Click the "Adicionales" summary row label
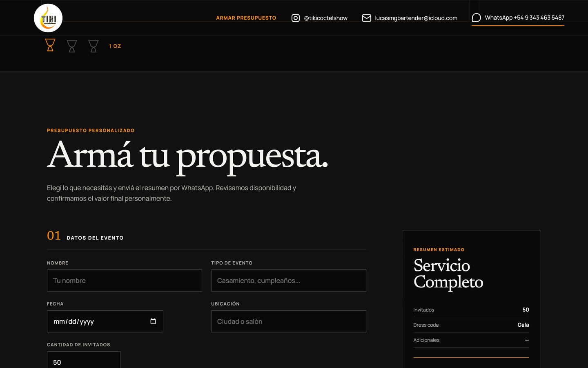The image size is (588, 368). 426,340
